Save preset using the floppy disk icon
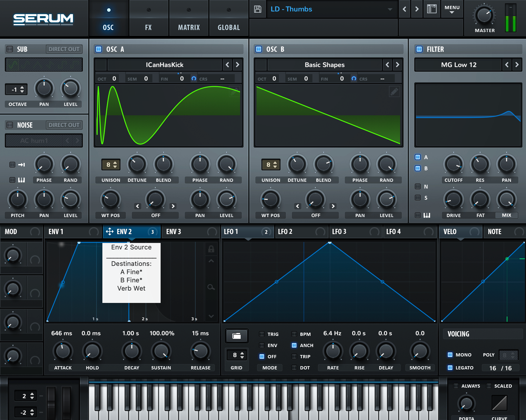Image resolution: width=526 pixels, height=420 pixels. click(258, 9)
